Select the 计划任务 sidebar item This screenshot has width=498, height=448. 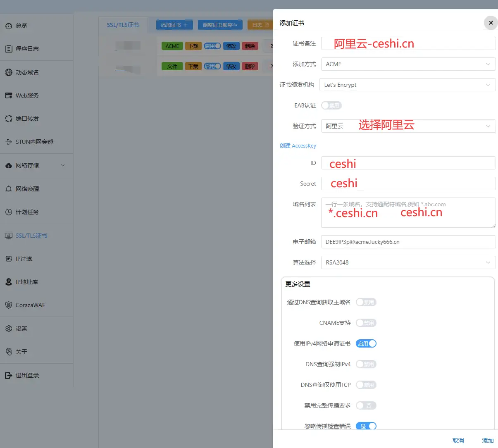coord(25,212)
